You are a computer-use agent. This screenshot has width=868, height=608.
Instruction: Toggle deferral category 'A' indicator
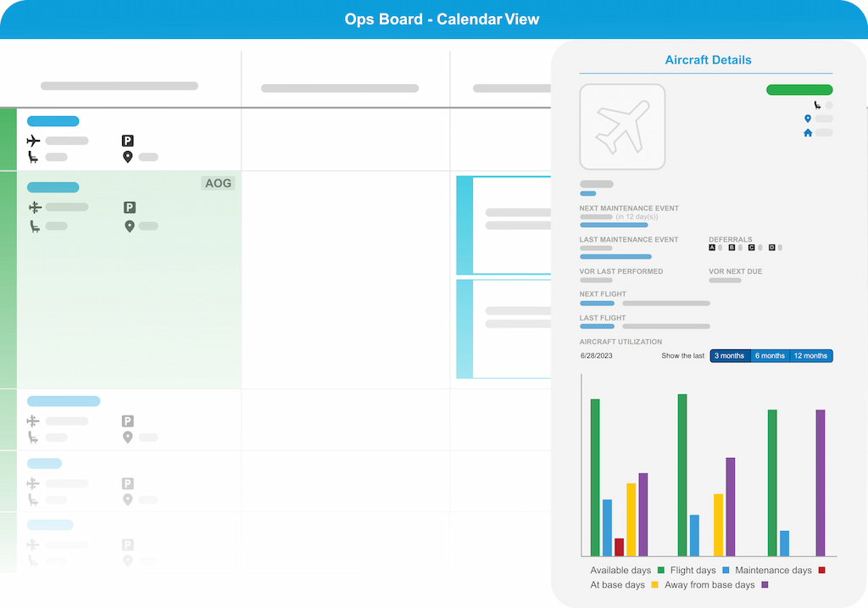tap(712, 247)
